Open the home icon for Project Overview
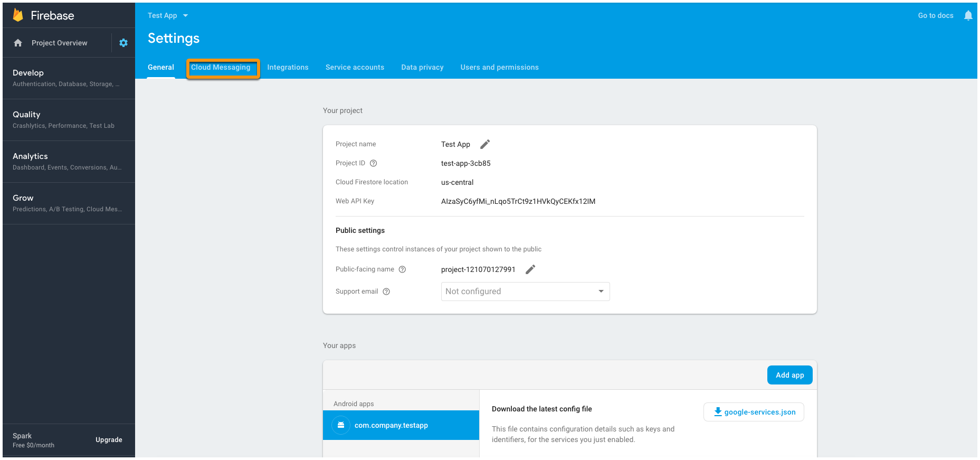Image resolution: width=980 pixels, height=460 pixels. pyautogui.click(x=18, y=43)
